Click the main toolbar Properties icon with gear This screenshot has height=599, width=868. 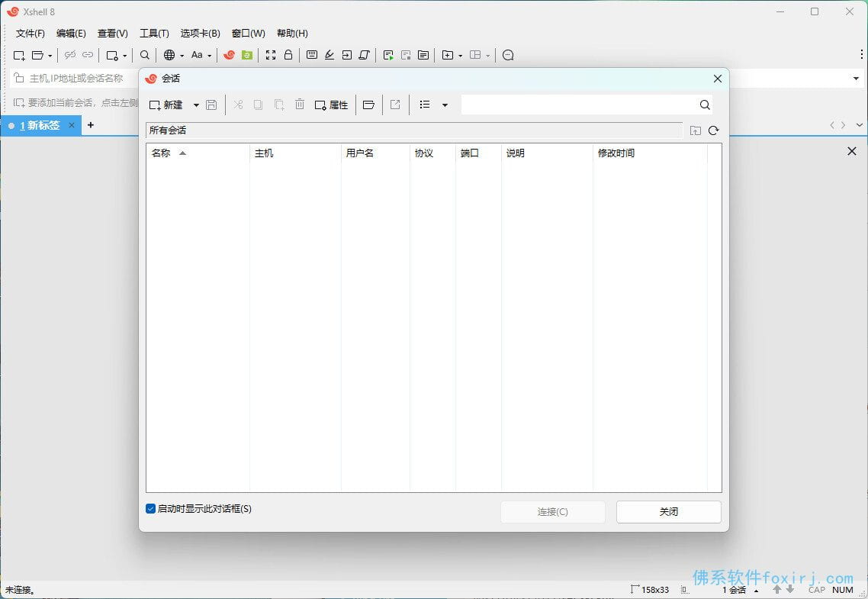click(x=112, y=55)
